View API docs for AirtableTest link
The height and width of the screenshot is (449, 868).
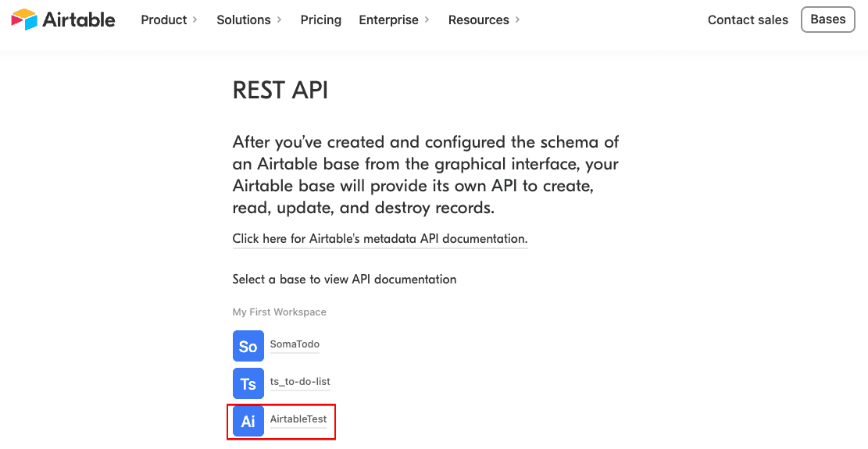[x=298, y=419]
